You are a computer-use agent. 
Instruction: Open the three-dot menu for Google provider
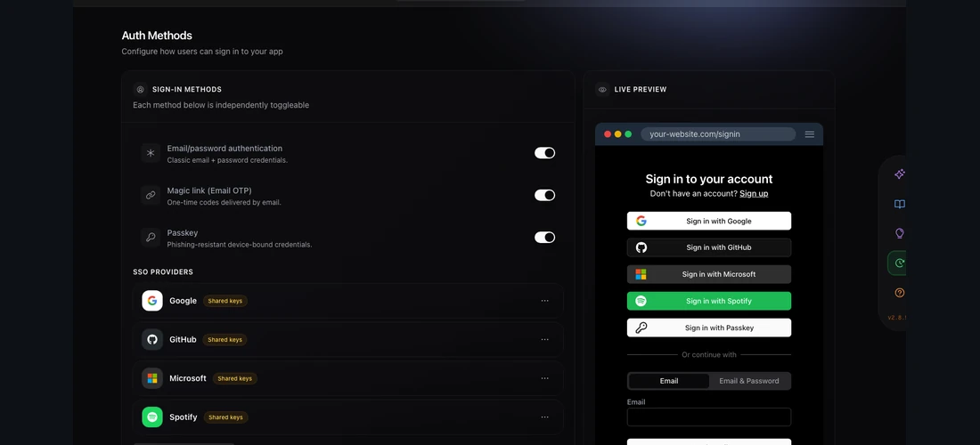(544, 301)
